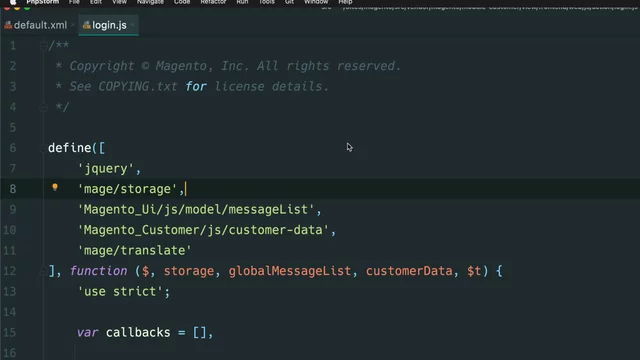Viewport: 640px width, 360px height.
Task: Open the Git menu
Action: pyautogui.click(x=289, y=2)
